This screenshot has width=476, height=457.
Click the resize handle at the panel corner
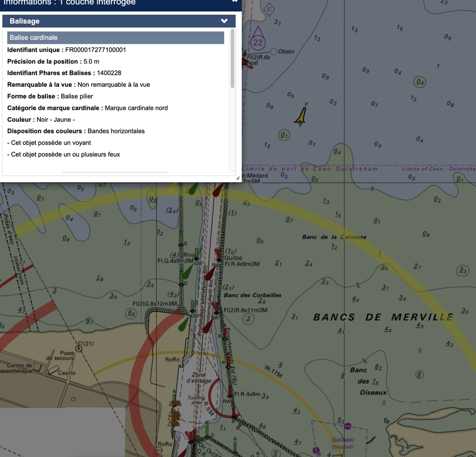(238, 177)
